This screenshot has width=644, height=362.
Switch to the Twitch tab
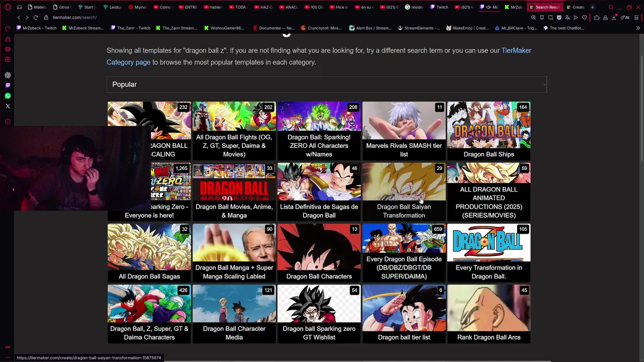[439, 7]
